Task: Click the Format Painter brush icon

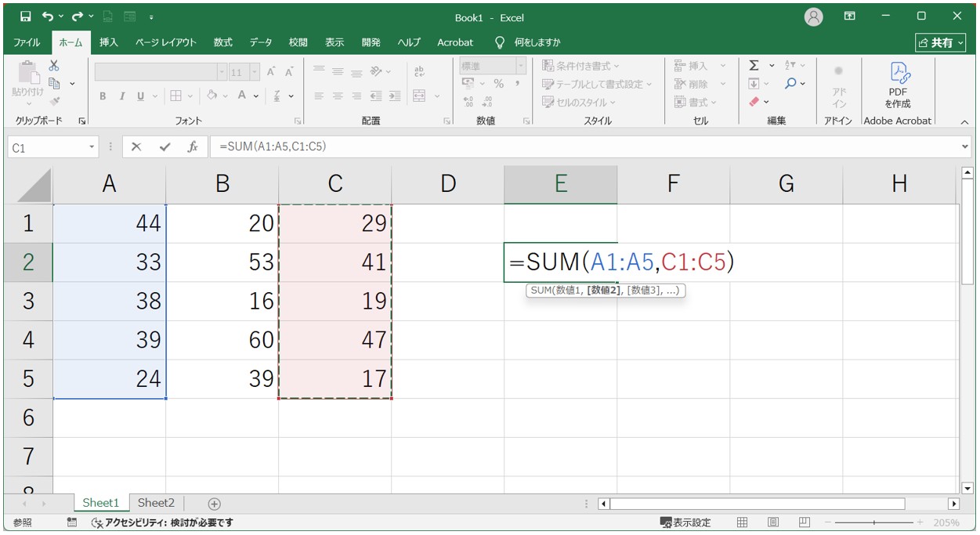Action: (x=54, y=100)
